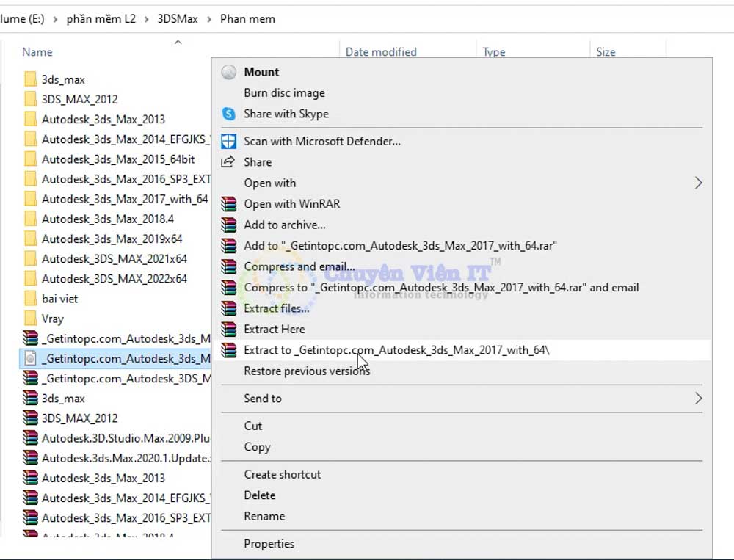Screen dimensions: 734x560
Task: Sort by Size column header
Action: pos(606,52)
